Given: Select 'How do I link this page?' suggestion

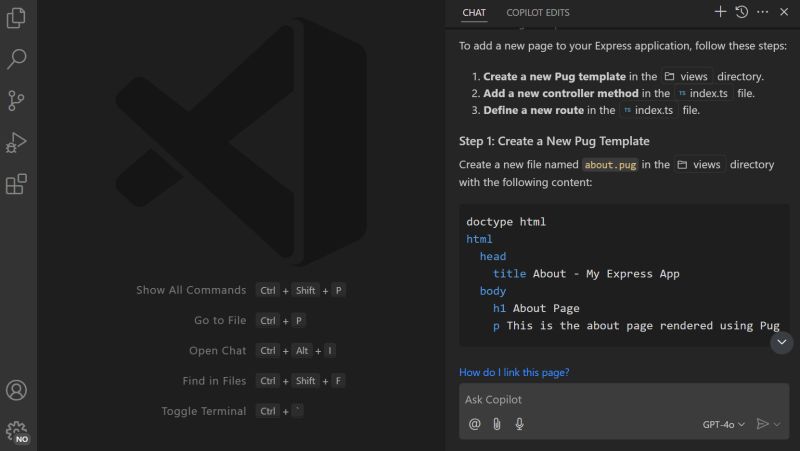Looking at the screenshot, I should [x=514, y=372].
